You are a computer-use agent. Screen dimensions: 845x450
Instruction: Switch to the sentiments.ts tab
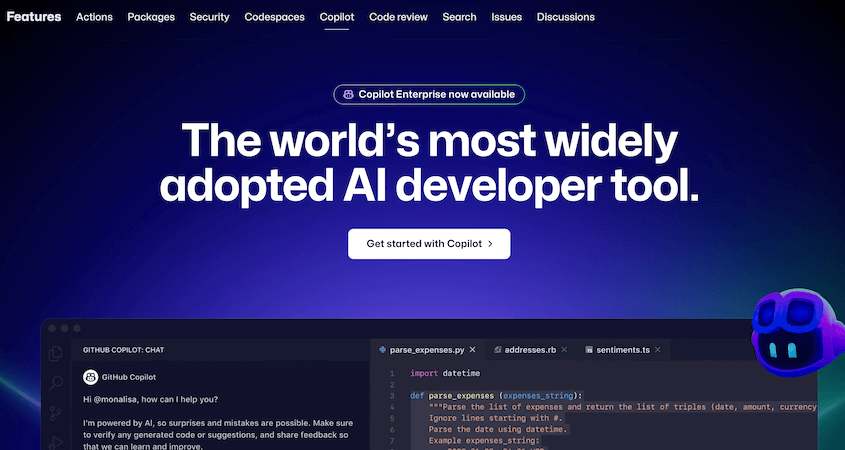pos(622,350)
